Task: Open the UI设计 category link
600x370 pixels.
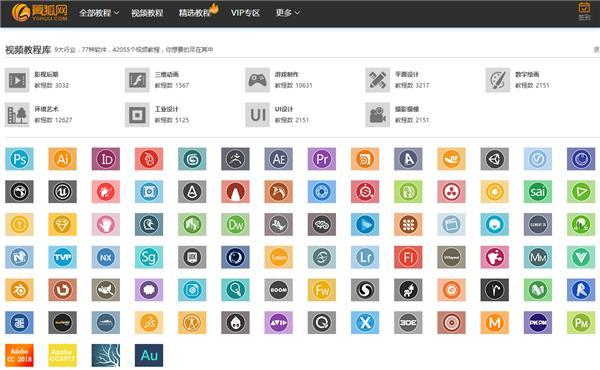Action: pyautogui.click(x=284, y=109)
